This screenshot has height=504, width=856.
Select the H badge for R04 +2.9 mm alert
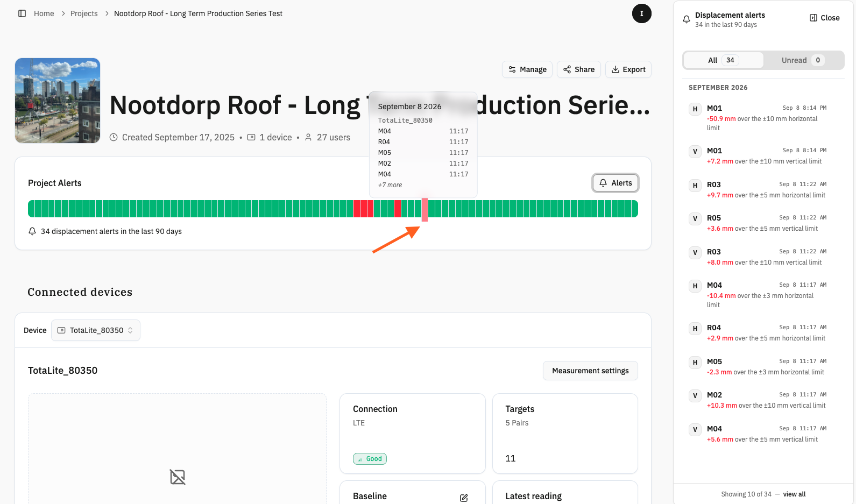695,329
